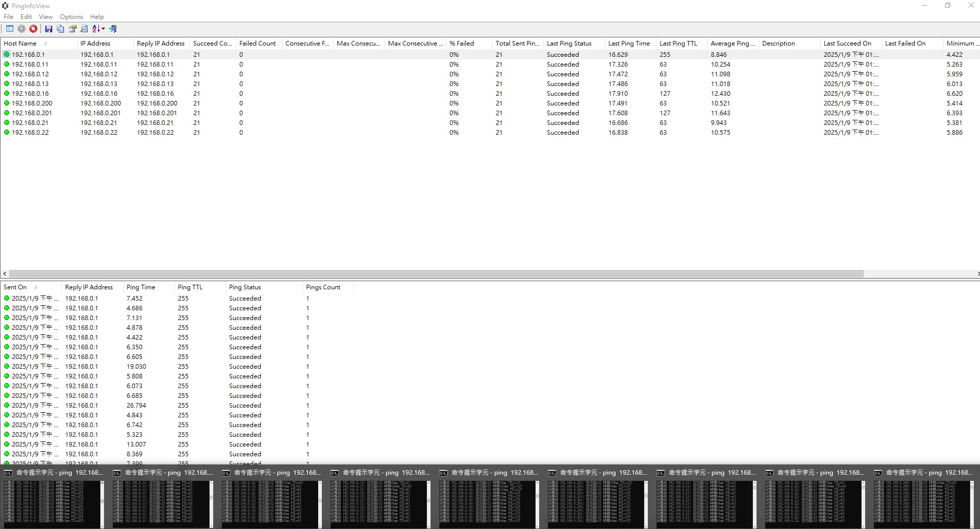Open the A-Z sort dropdown arrow
The image size is (980, 529).
pos(103,29)
